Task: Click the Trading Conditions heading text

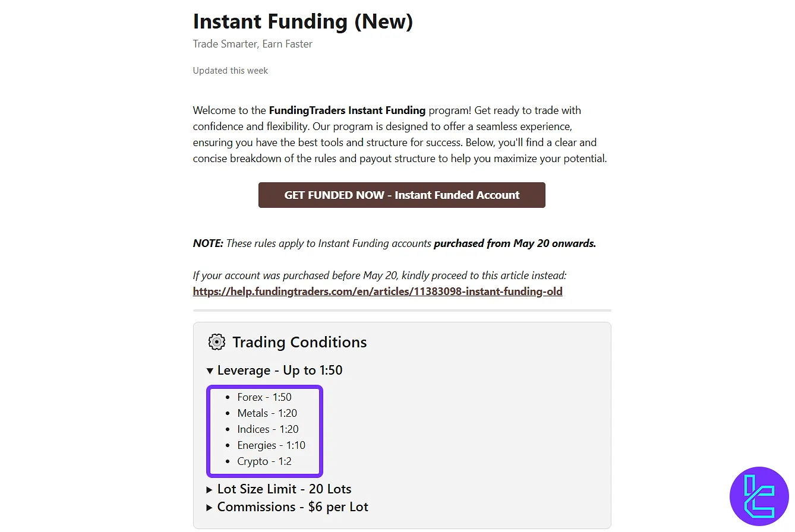Action: [x=299, y=343]
